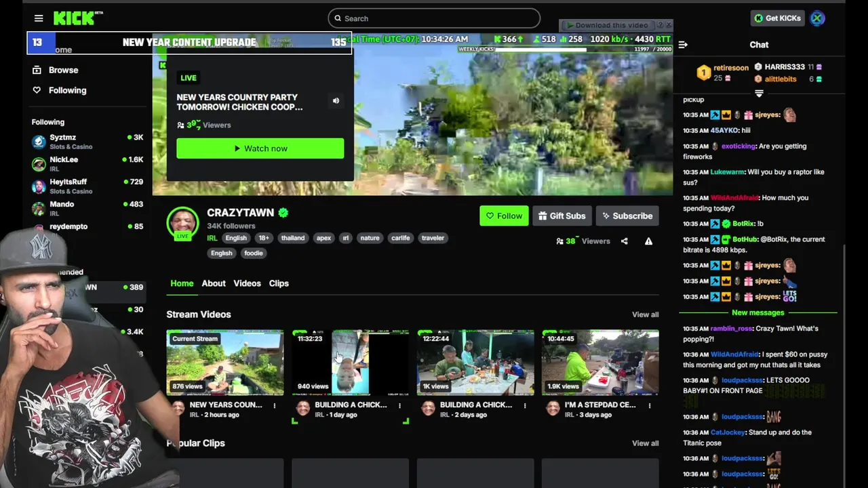Open options for first BUILDING A CHICK... video

(399, 405)
